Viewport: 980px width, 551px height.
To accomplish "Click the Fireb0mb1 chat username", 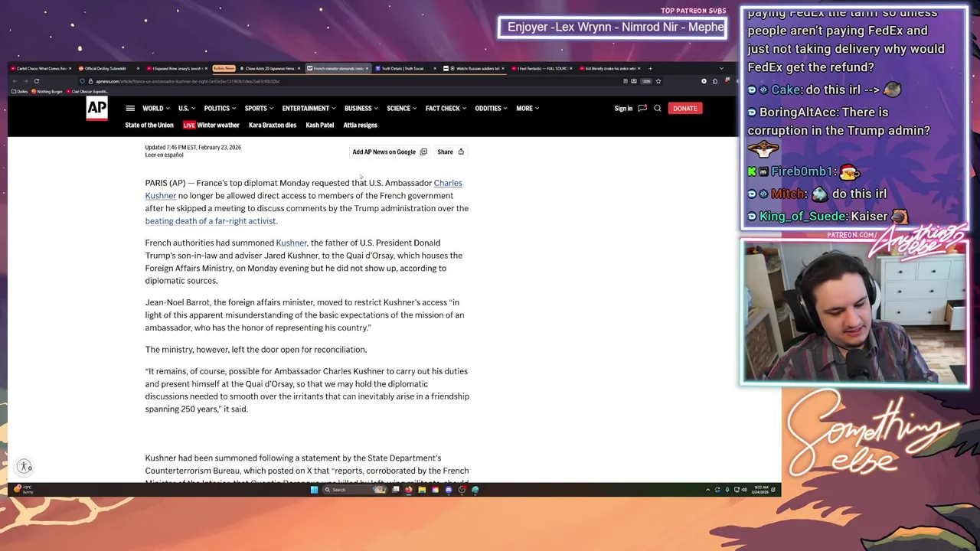I will (x=802, y=171).
